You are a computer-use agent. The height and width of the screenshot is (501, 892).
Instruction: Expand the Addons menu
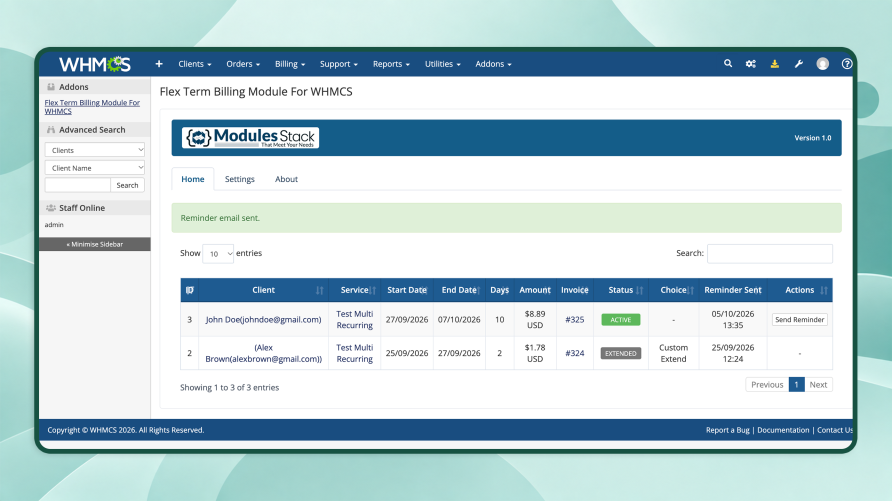coord(493,64)
